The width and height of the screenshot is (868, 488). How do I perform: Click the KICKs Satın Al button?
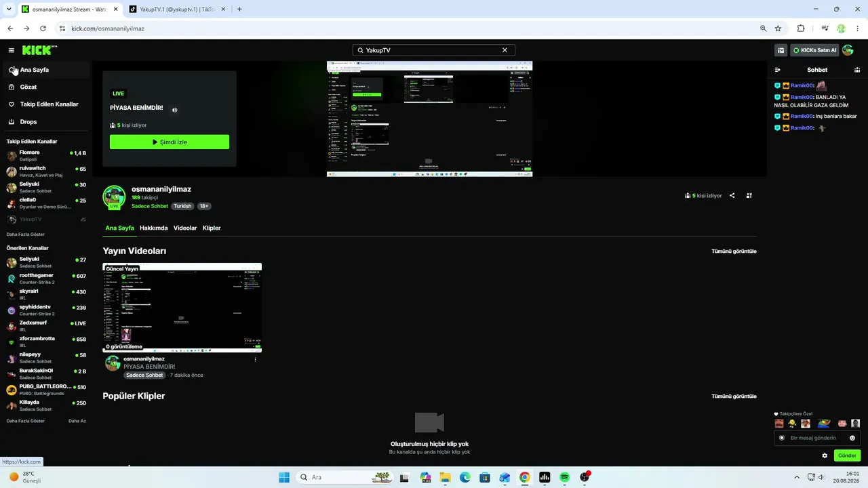pyautogui.click(x=814, y=50)
